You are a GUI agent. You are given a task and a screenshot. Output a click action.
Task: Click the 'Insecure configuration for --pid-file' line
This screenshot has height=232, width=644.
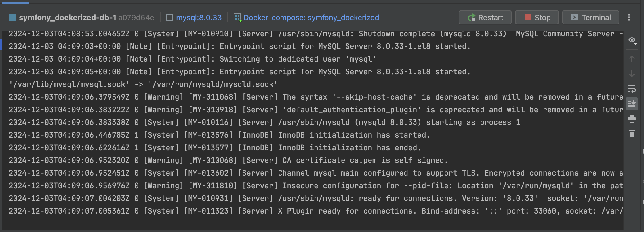316,186
